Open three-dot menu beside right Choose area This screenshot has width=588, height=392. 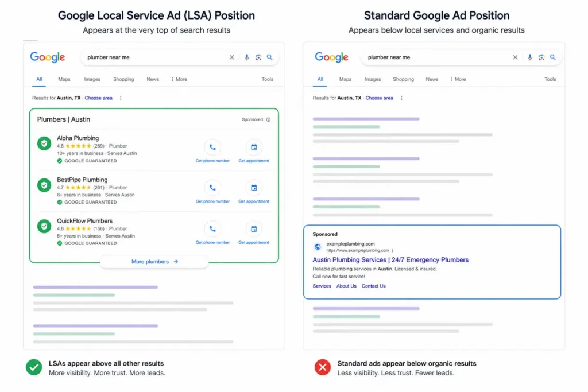401,98
